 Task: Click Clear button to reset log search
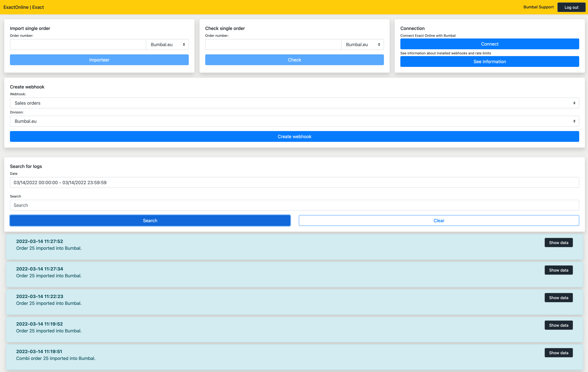439,220
